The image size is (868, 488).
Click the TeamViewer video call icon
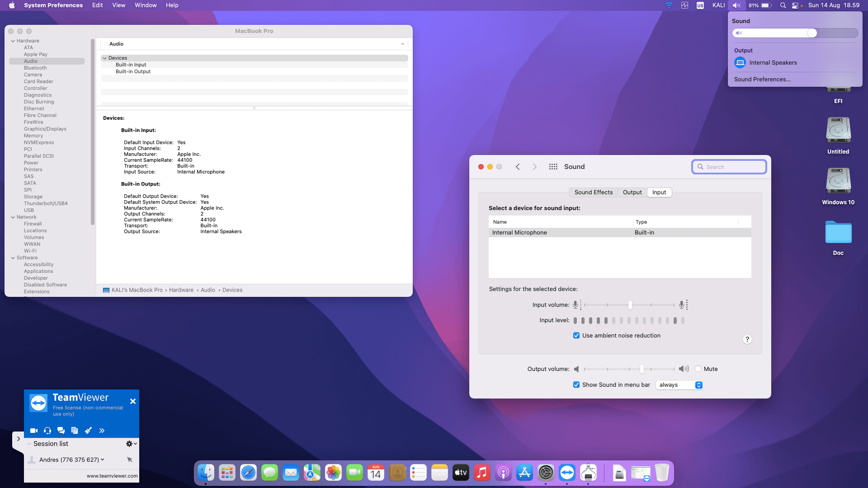(x=34, y=431)
